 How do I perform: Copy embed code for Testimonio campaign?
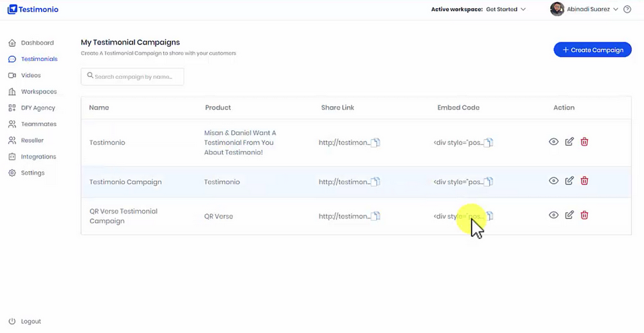pyautogui.click(x=488, y=142)
